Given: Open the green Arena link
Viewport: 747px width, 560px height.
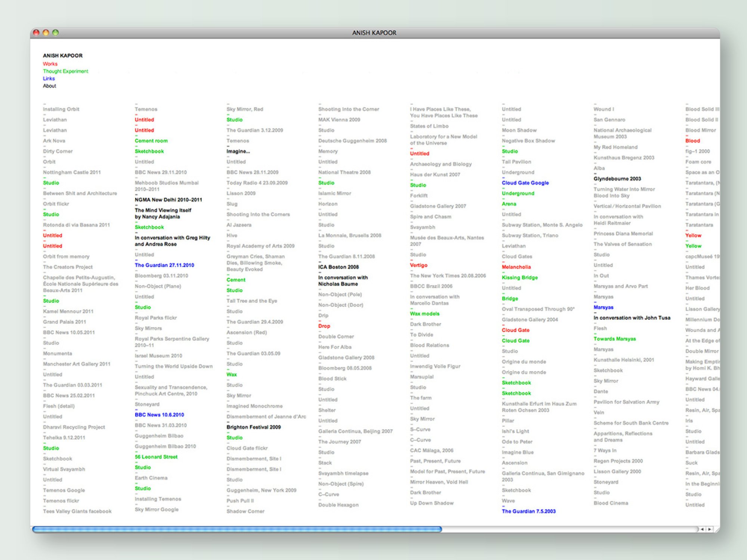Looking at the screenshot, I should click(x=509, y=204).
